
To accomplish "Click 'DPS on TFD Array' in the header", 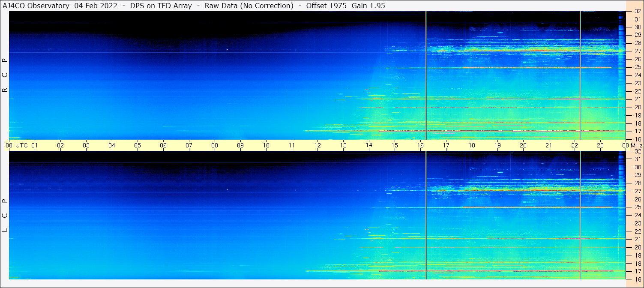I will click(161, 6).
